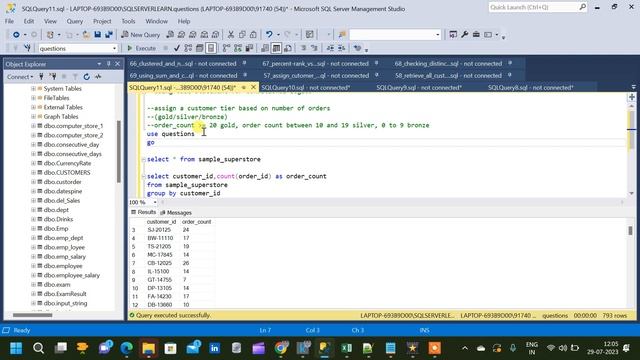Viewport: 640px width, 360px height.
Task: Open Excel from the taskbar
Action: (x=347, y=348)
